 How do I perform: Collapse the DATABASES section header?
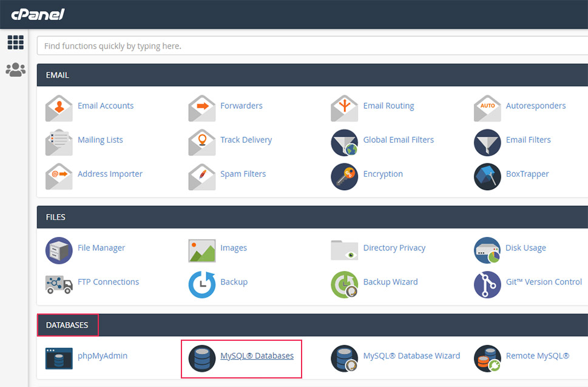pos(313,325)
